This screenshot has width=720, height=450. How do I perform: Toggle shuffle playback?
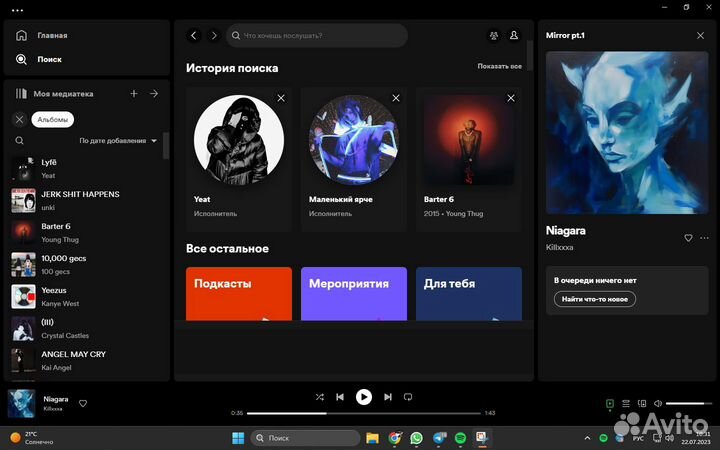point(320,397)
